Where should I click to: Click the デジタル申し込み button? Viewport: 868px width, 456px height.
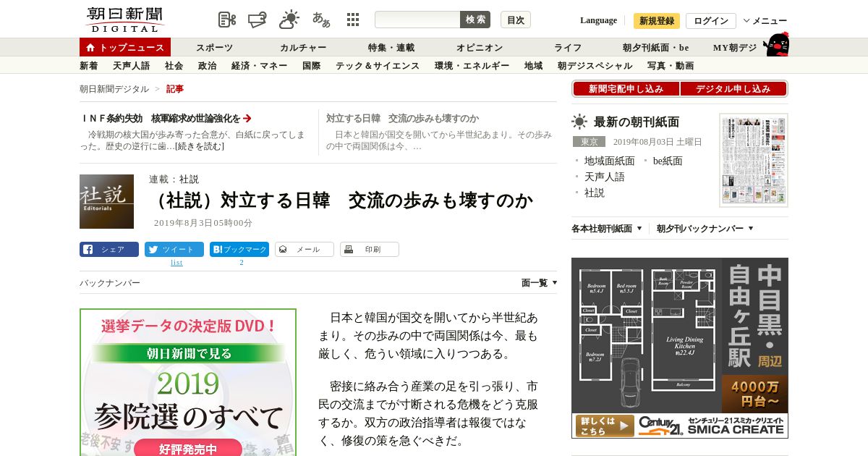click(733, 89)
